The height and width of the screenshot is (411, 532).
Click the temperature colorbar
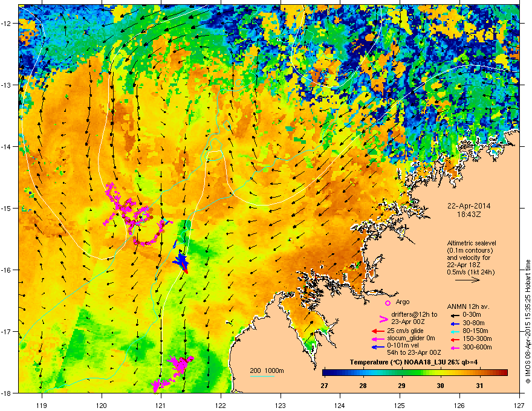point(415,373)
